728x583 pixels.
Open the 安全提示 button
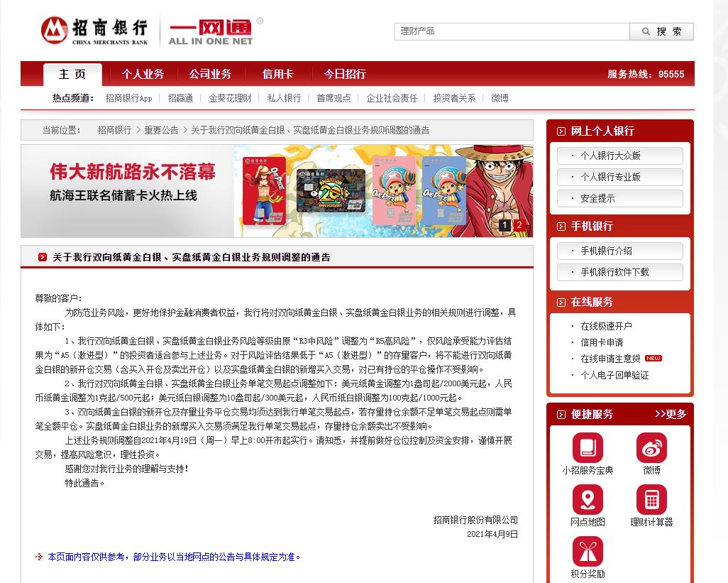pyautogui.click(x=620, y=198)
